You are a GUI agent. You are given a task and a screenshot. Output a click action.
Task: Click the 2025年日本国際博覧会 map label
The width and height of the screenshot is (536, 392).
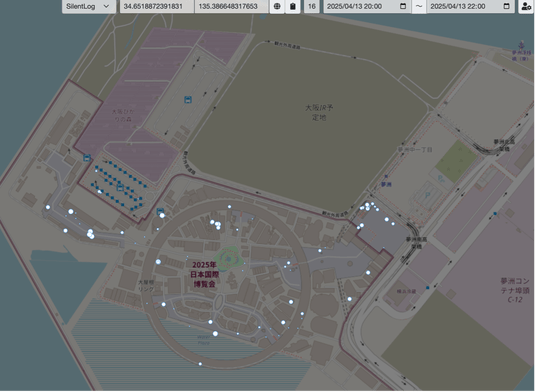pos(204,274)
